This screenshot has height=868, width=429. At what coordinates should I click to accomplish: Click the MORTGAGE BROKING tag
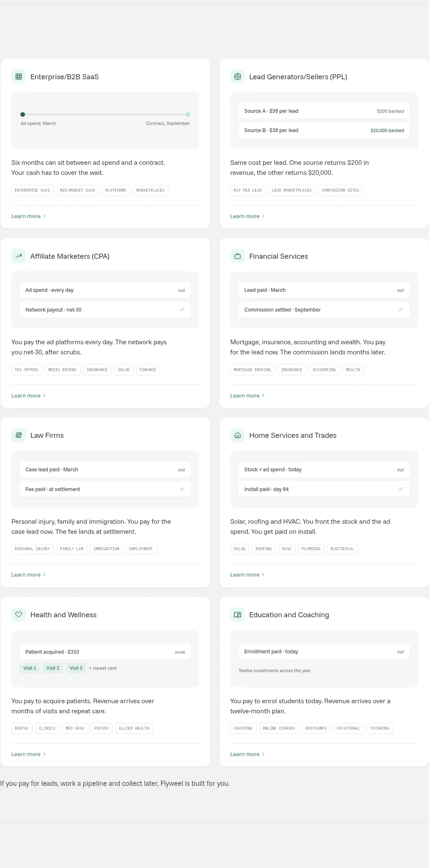(252, 370)
